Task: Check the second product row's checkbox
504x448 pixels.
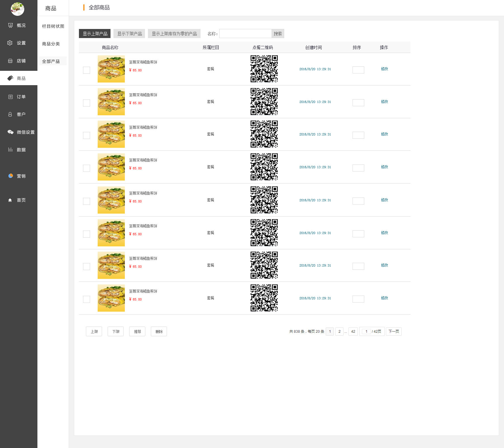Action: (87, 103)
